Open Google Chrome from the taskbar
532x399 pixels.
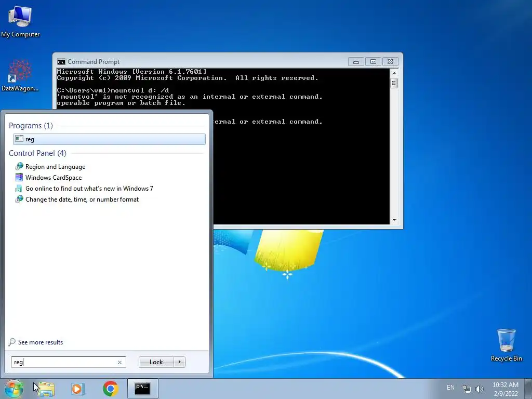coord(110,389)
